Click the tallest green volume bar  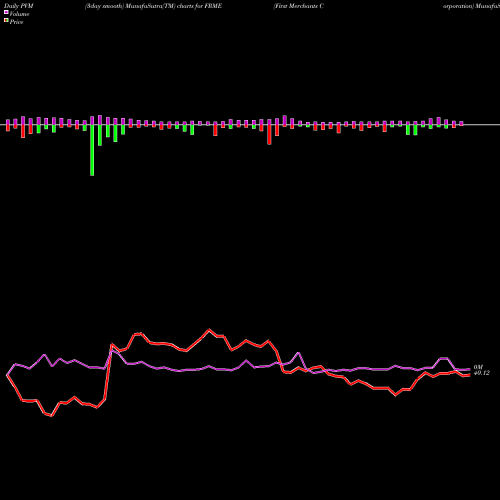point(92,150)
